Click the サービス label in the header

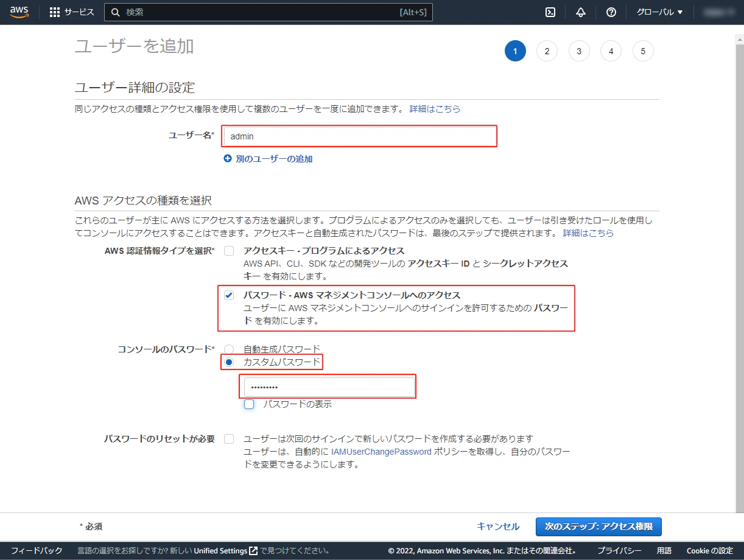(79, 12)
